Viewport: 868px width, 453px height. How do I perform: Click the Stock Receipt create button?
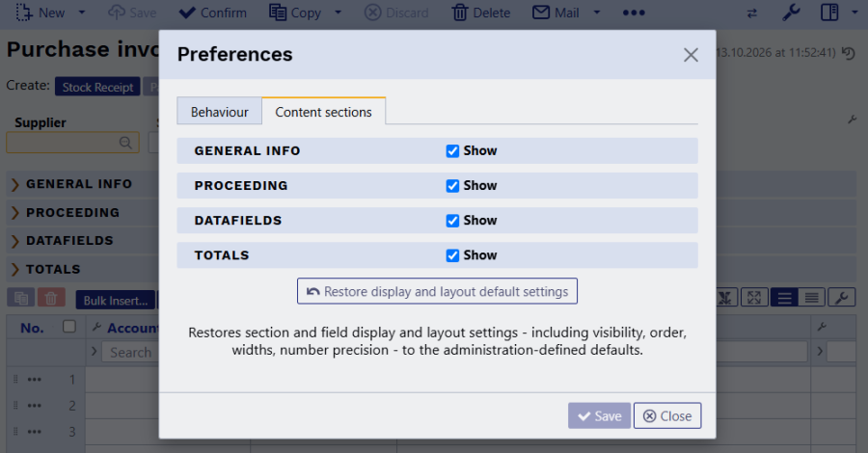tap(97, 87)
